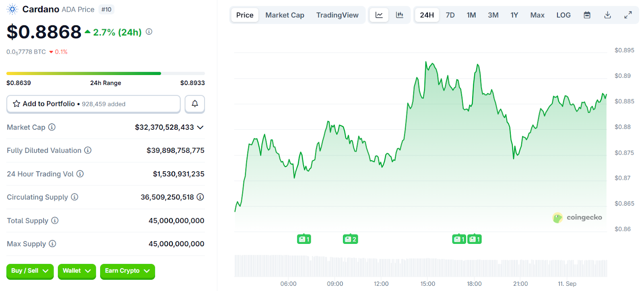Switch to the Market Cap chart tab

(285, 15)
